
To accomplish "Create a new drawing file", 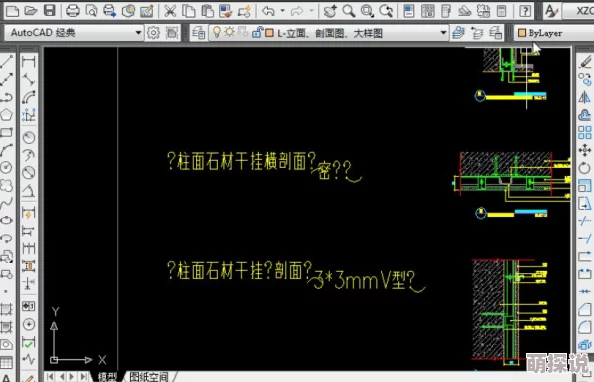I will click(12, 11).
